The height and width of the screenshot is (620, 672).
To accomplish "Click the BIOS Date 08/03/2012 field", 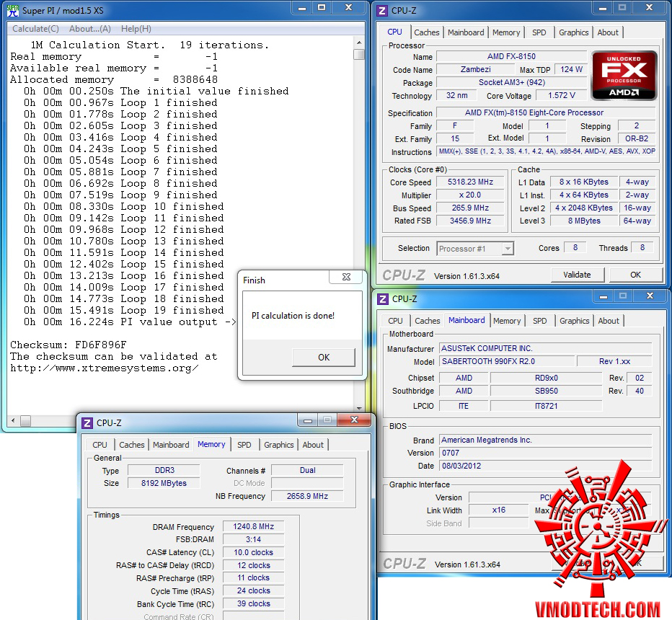I will [x=546, y=466].
